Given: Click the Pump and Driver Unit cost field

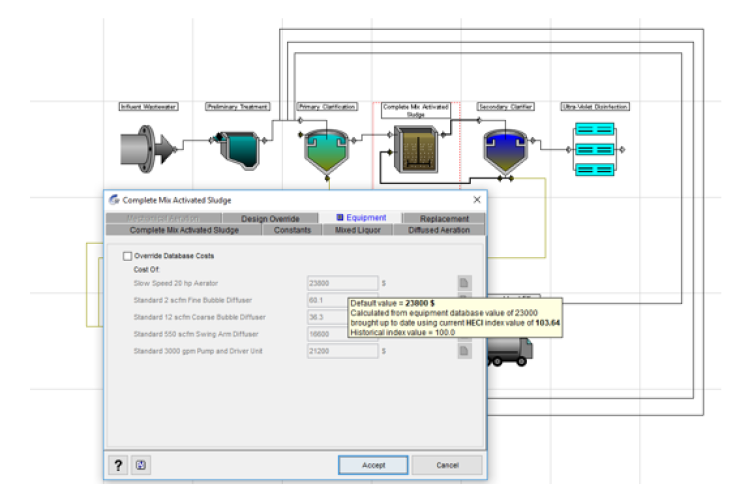Looking at the screenshot, I should point(342,351).
